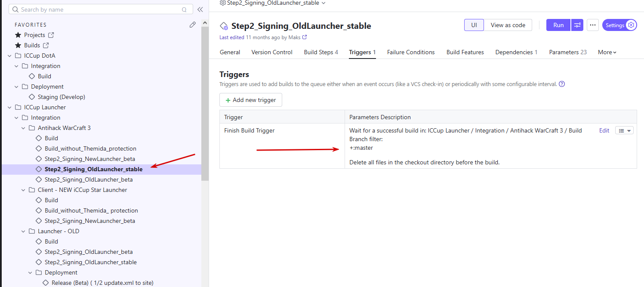644x287 pixels.
Task: Open the three-dots actions menu beside Run
Action: (593, 25)
